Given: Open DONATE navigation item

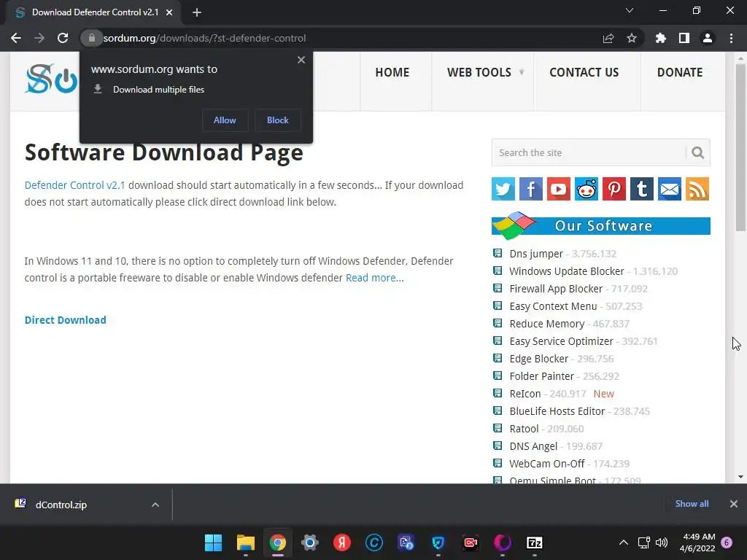Looking at the screenshot, I should (680, 72).
